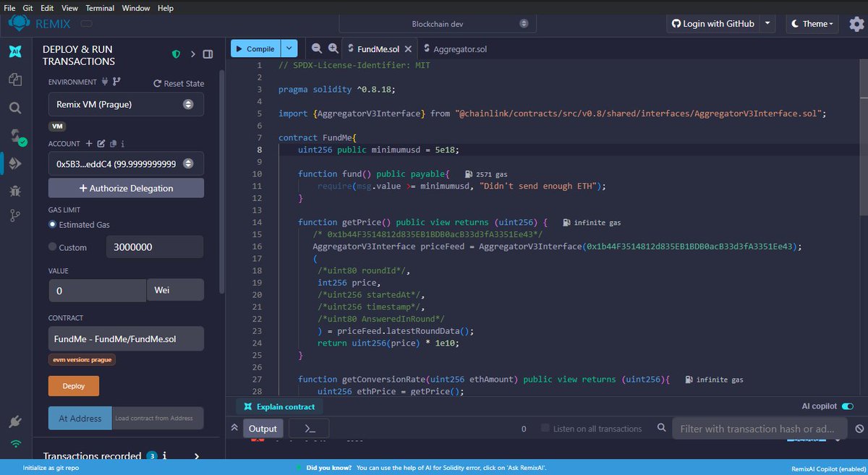
Task: Expand the compile options chevron beside Compile
Action: pyautogui.click(x=289, y=48)
